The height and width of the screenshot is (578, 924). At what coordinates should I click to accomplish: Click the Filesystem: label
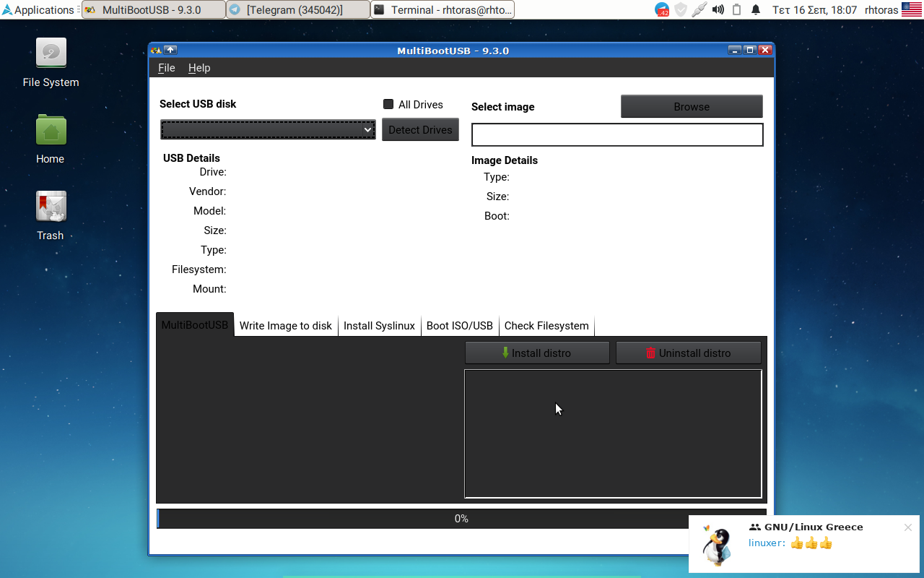point(199,269)
